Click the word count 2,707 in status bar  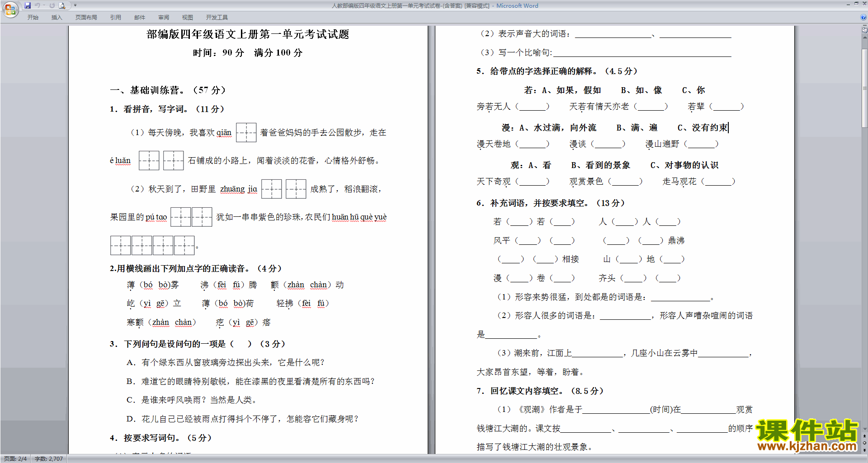click(x=49, y=459)
